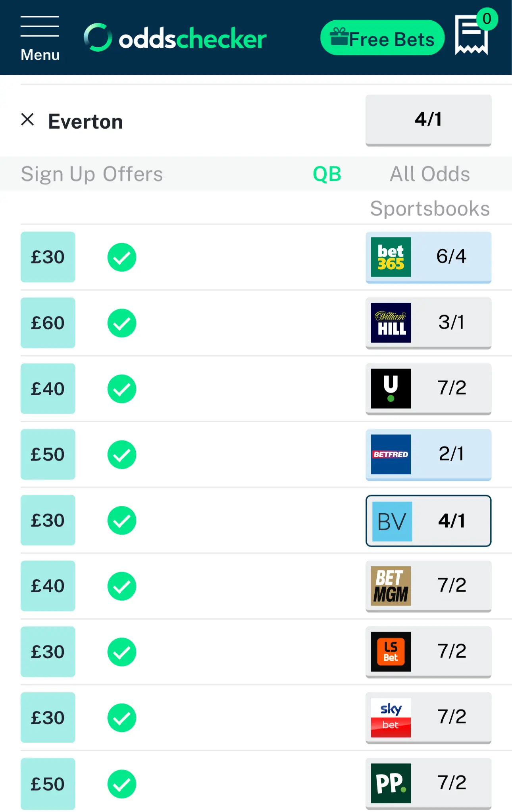Close the Everton selection panel
The width and height of the screenshot is (512, 812).
27,120
